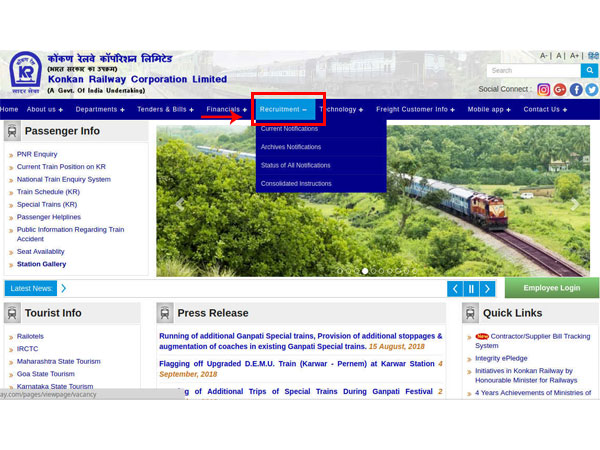The width and height of the screenshot is (600, 450).
Task: Go to previous latest news item
Action: (455, 289)
